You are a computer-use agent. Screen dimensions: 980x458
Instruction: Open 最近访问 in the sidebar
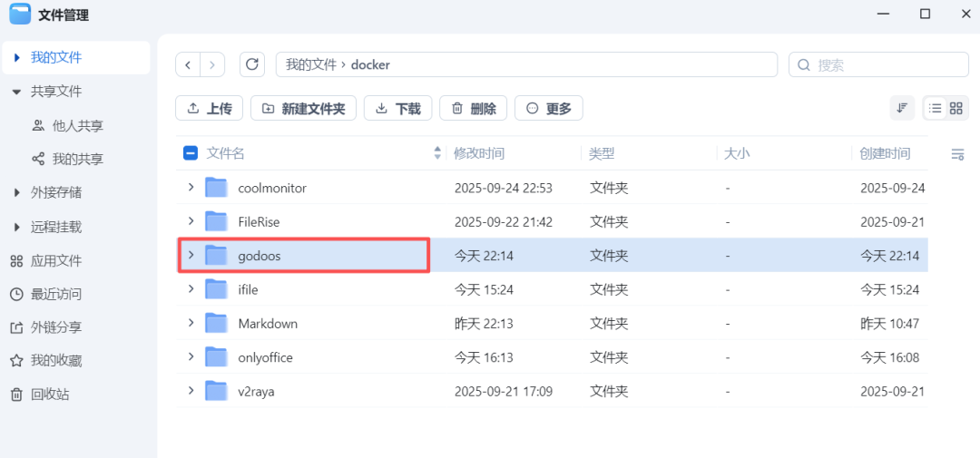tap(56, 294)
